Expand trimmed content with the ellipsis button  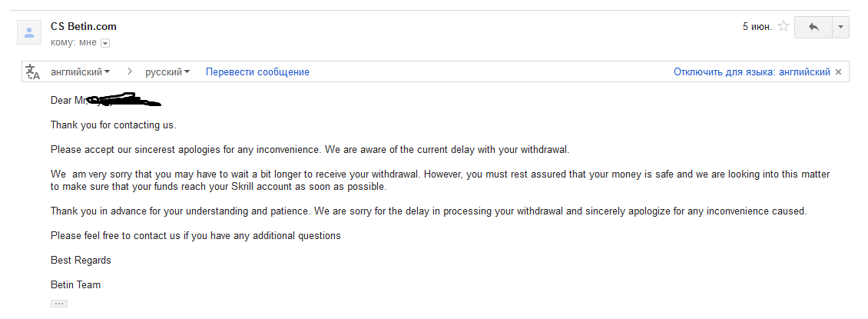(58, 304)
